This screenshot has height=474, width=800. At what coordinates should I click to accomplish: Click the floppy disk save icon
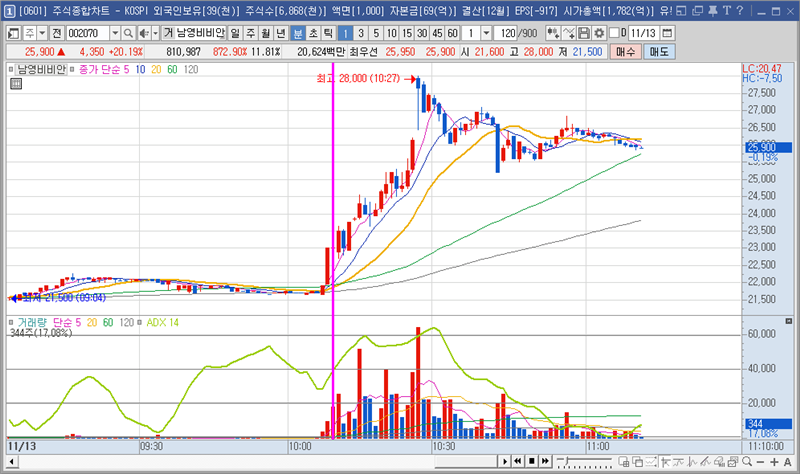pyautogui.click(x=585, y=33)
